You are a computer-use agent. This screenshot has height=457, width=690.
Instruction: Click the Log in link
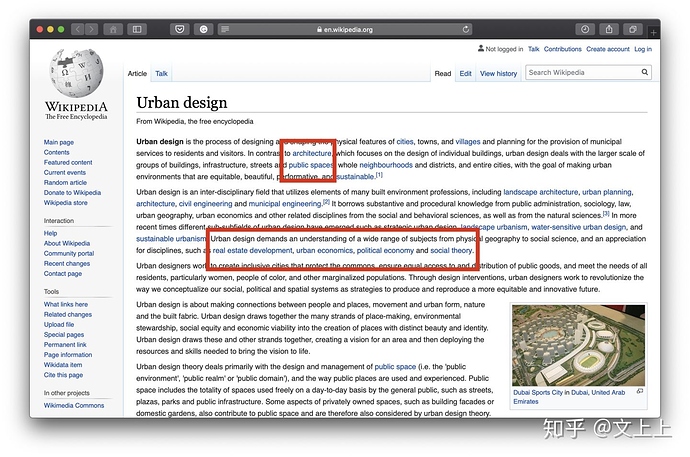click(643, 49)
